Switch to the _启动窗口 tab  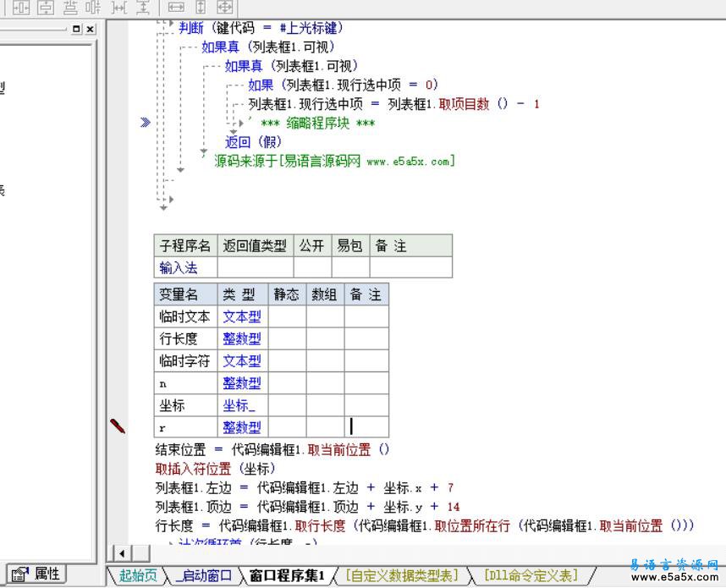(x=204, y=575)
